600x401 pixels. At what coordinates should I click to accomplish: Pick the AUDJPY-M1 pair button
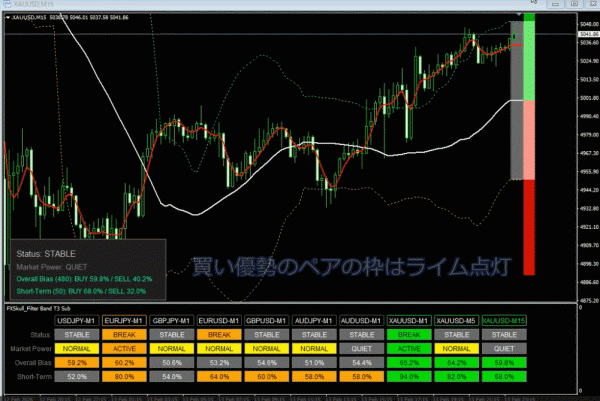[314, 319]
